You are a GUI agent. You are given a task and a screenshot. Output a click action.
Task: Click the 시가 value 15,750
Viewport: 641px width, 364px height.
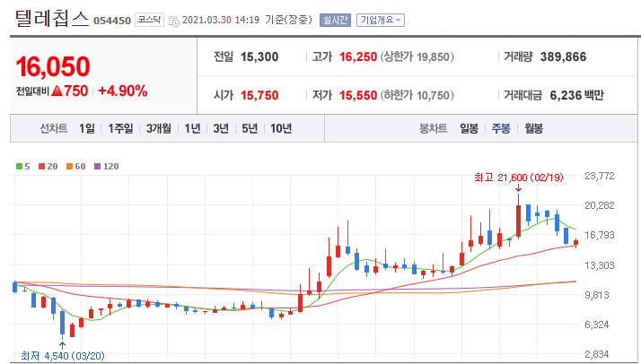click(259, 96)
